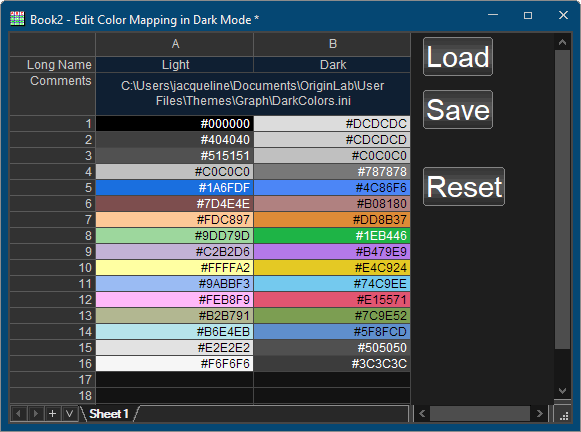Click the Book2 workbook icon in title bar
581x432 pixels.
17,19
